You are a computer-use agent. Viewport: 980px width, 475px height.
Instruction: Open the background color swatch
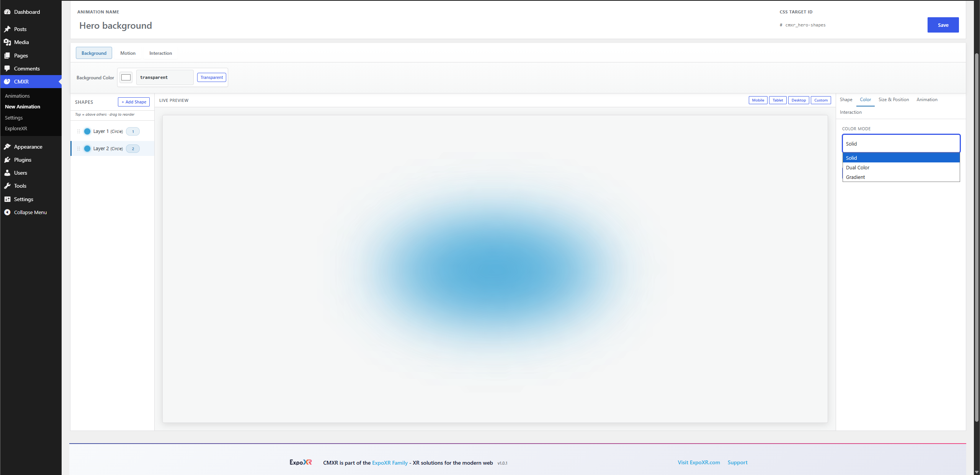pos(126,77)
